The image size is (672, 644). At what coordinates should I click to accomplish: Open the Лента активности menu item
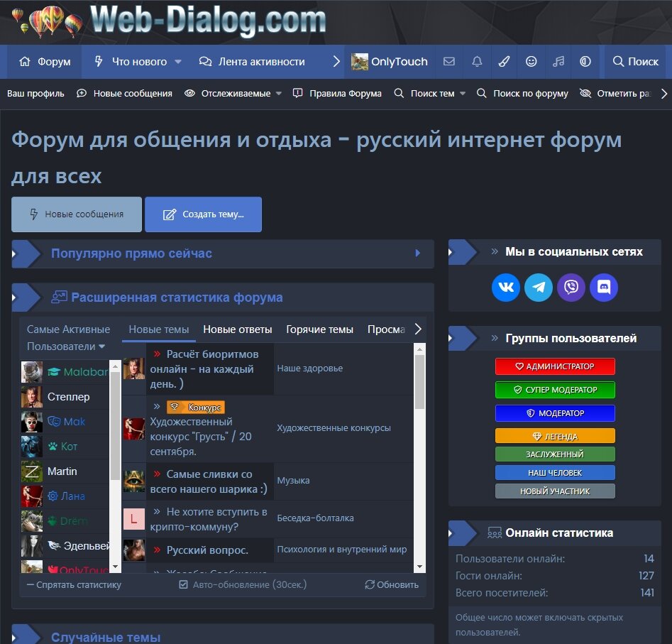pos(252,61)
